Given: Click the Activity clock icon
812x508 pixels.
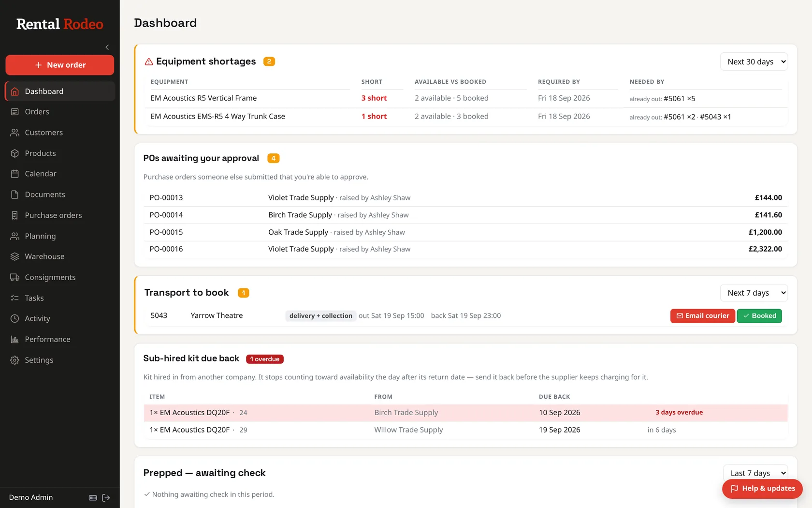Looking at the screenshot, I should [x=15, y=318].
